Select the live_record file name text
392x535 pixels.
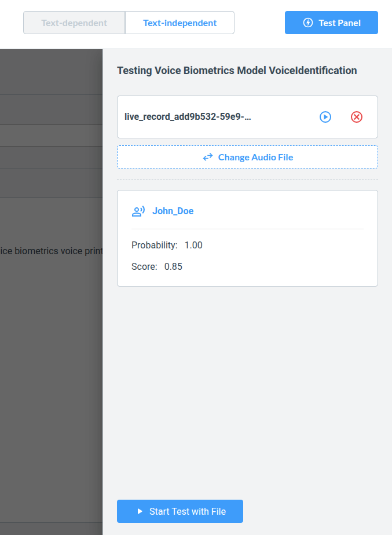(188, 117)
